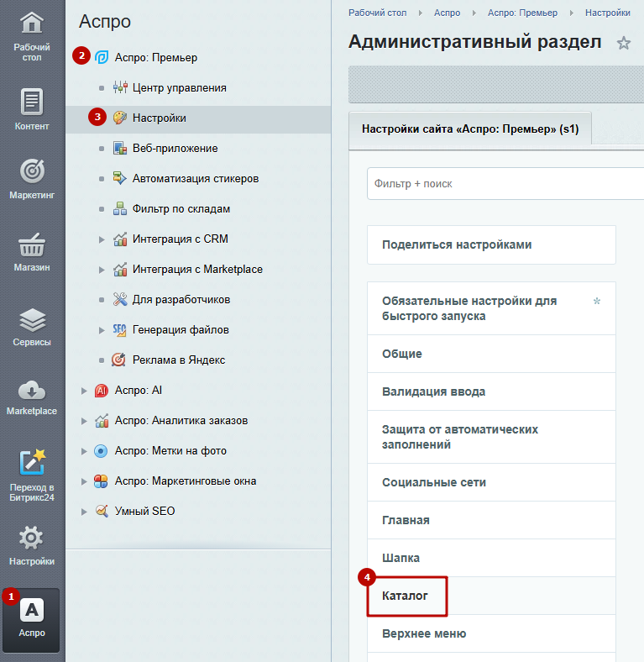The image size is (644, 662).
Task: Open Защита от автоматических заполнений section
Action: pos(491,437)
